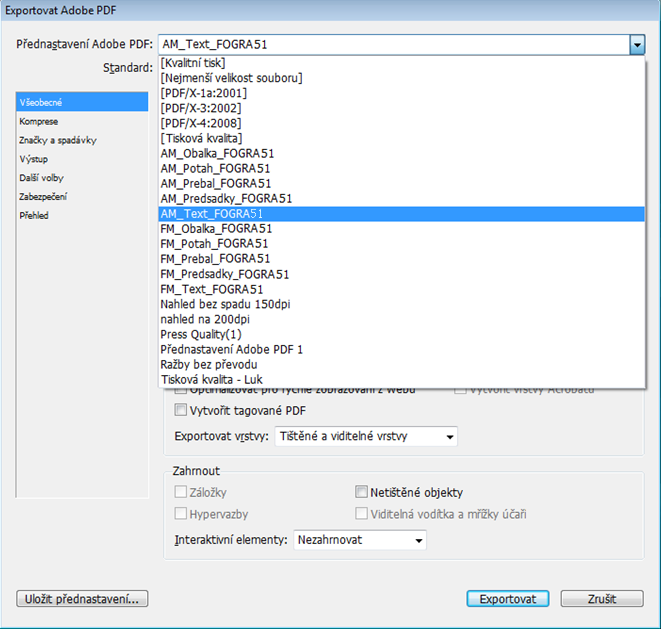The image size is (661, 629).
Task: Choose [Nejmenší velikost souboru] preset
Action: click(x=231, y=78)
